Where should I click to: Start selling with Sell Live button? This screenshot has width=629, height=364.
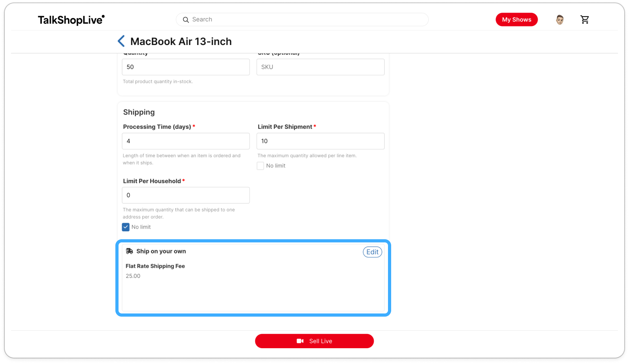(314, 341)
